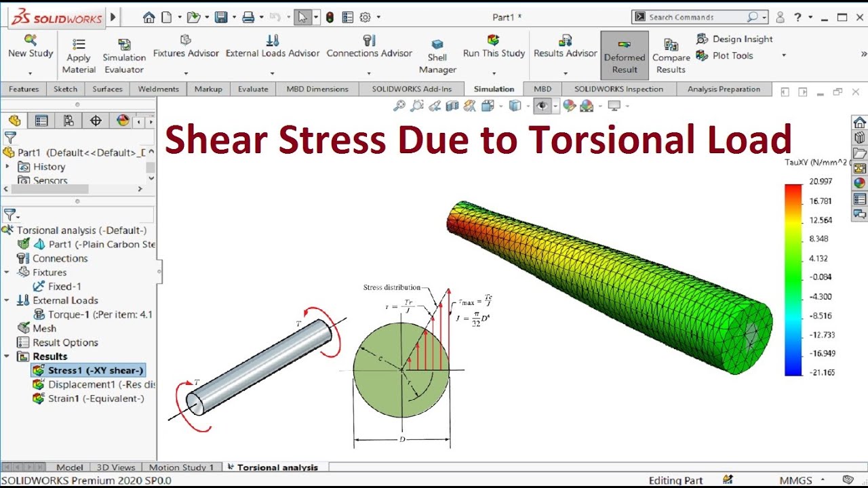This screenshot has height=488, width=868.
Task: Switch to the Features tab
Action: 24,89
